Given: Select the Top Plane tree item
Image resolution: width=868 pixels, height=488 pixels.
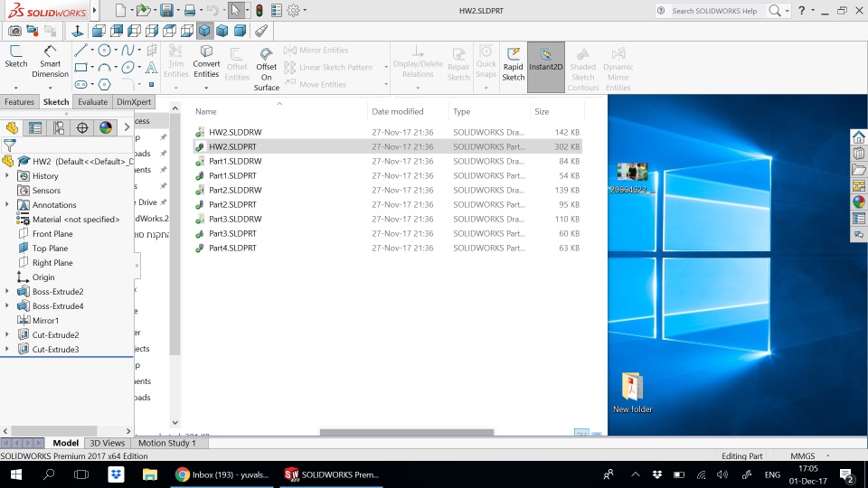Looking at the screenshot, I should coord(50,248).
